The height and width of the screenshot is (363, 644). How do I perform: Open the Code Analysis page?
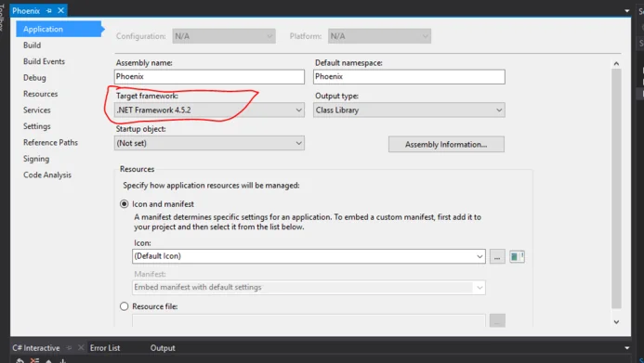[47, 175]
